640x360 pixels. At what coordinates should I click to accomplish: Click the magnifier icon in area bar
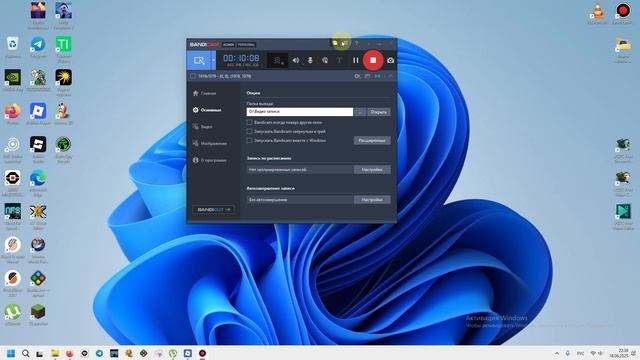coord(358,76)
